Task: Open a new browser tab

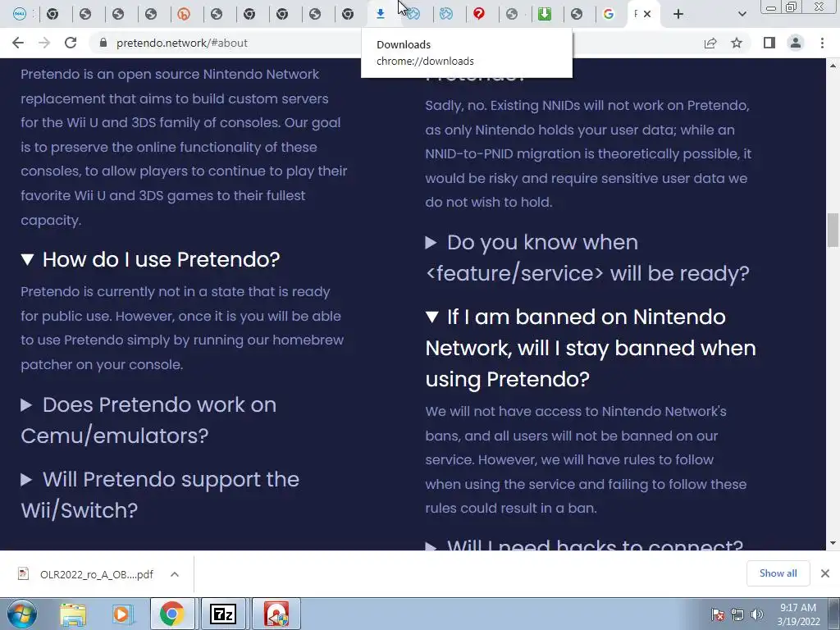Action: [678, 14]
